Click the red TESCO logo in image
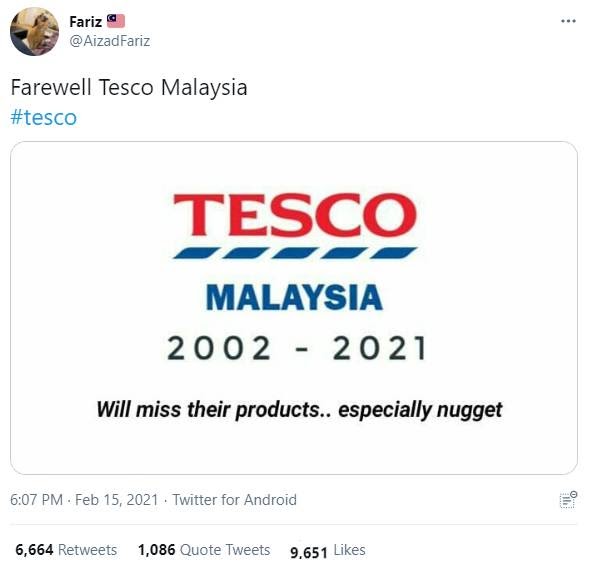This screenshot has height=567, width=591. pyautogui.click(x=295, y=214)
